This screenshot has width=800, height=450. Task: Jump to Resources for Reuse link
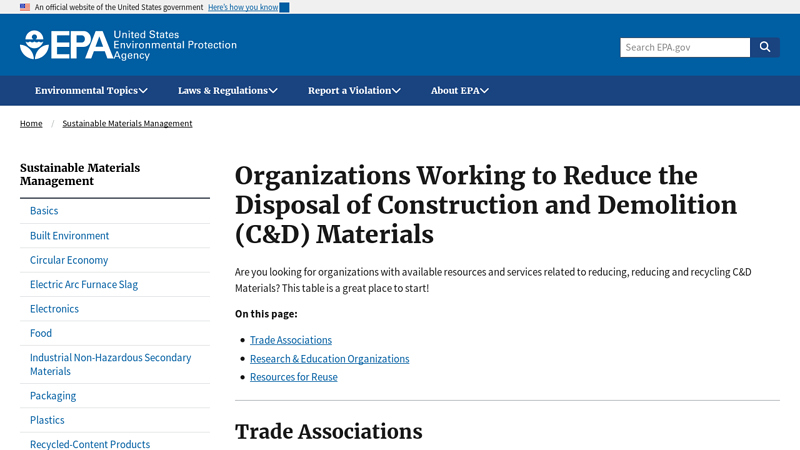tap(293, 377)
